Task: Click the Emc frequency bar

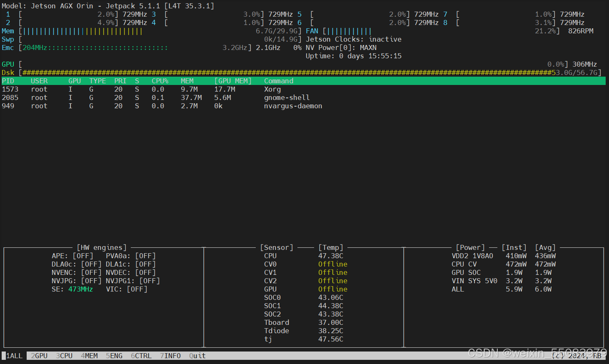Action: pyautogui.click(x=135, y=47)
